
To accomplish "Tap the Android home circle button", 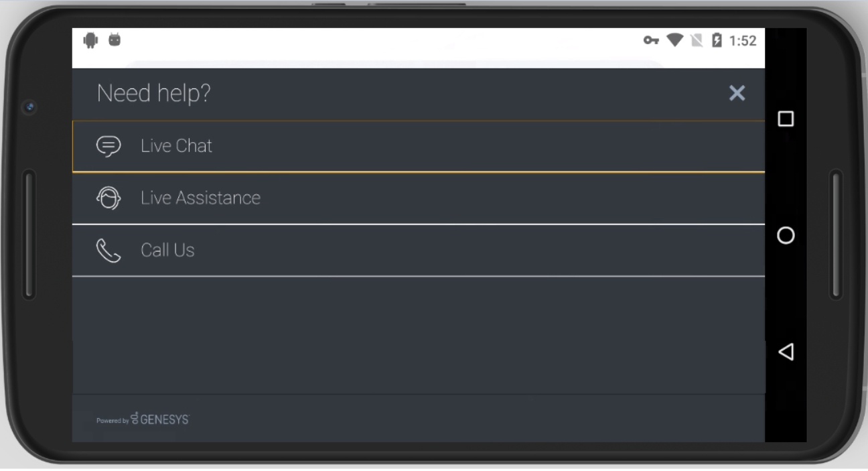I will point(786,235).
